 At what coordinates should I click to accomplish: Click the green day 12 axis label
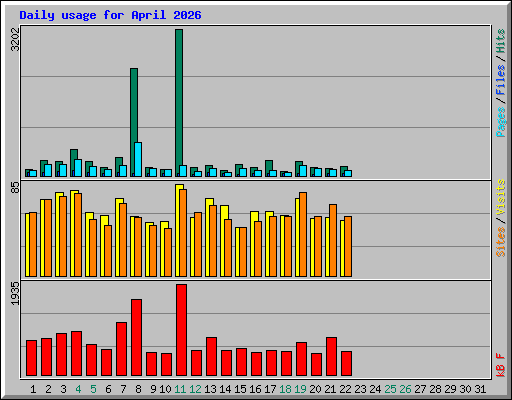(195, 389)
